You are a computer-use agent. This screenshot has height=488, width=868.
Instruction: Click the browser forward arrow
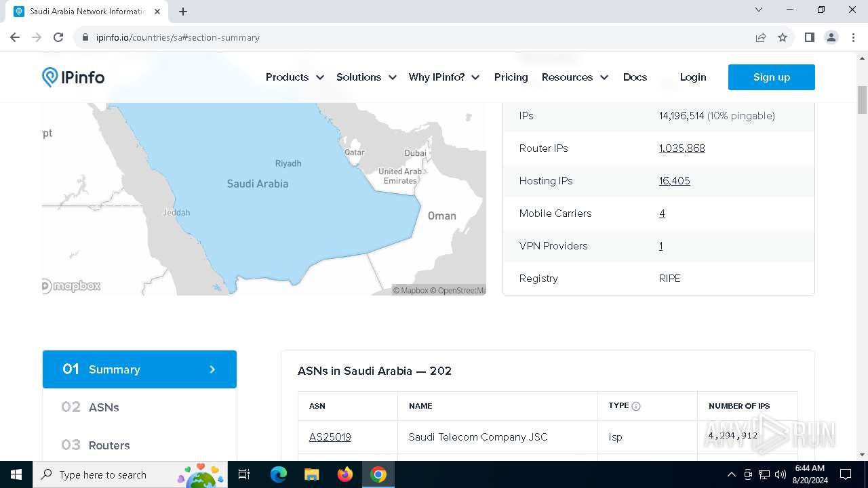point(37,37)
